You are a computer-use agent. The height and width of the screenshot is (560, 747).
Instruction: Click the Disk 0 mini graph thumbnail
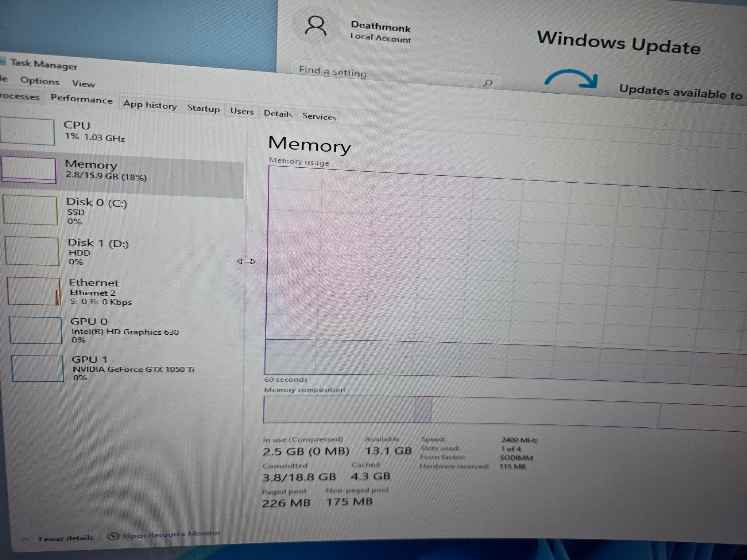(30, 210)
